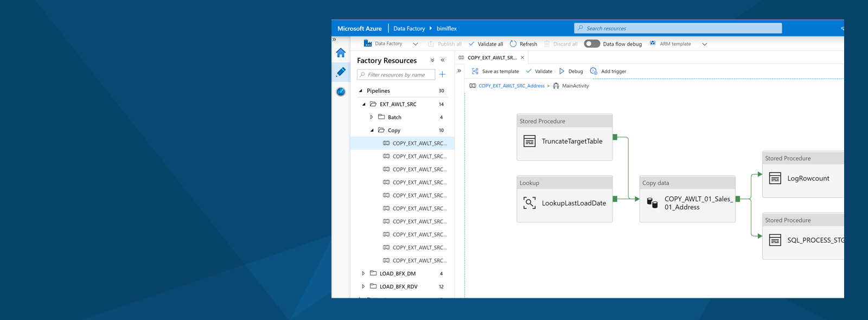Add a new resource with plus icon
Image resolution: width=868 pixels, height=320 pixels.
pyautogui.click(x=442, y=74)
